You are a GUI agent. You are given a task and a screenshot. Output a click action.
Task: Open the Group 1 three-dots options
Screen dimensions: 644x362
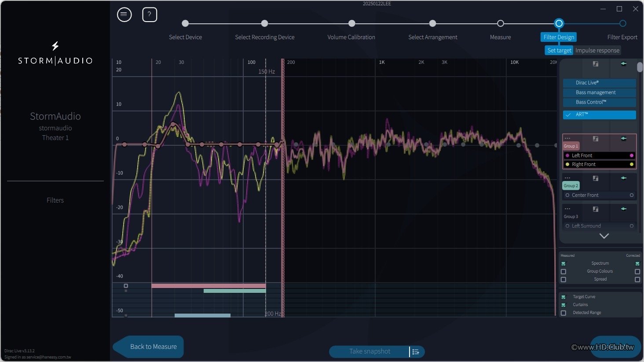pos(567,138)
